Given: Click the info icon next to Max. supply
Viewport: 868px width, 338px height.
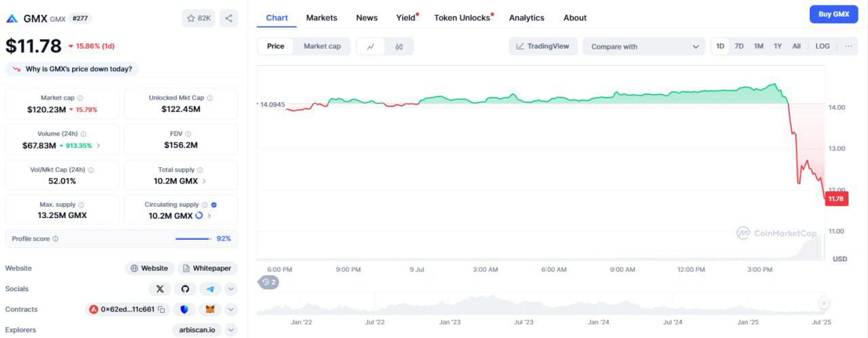Looking at the screenshot, I should coord(81,205).
